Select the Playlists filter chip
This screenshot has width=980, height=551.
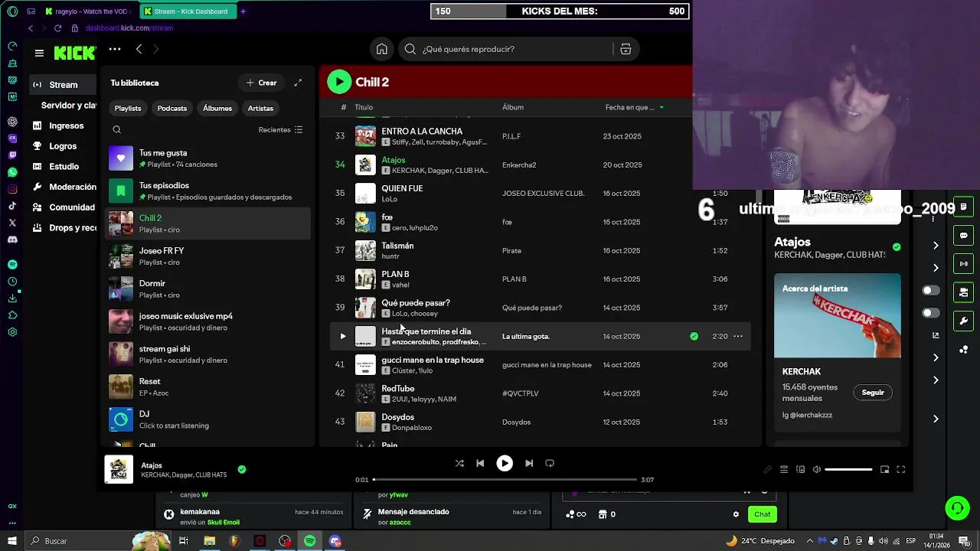pyautogui.click(x=128, y=108)
